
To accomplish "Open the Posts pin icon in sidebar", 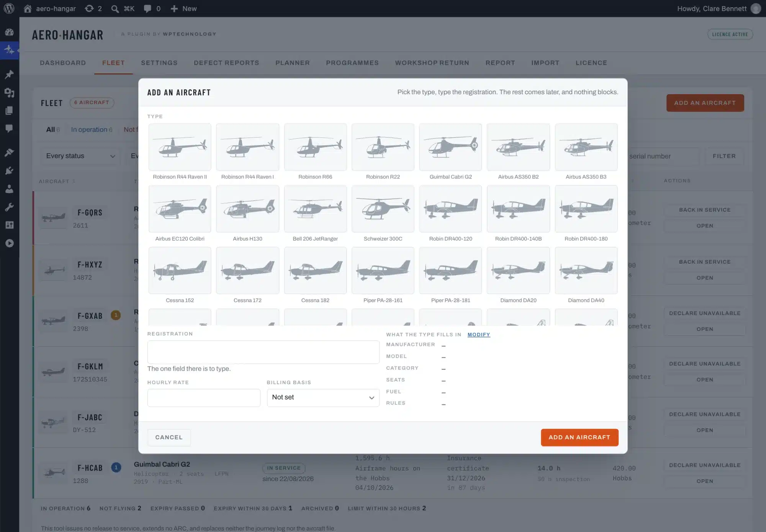I will (x=9, y=74).
